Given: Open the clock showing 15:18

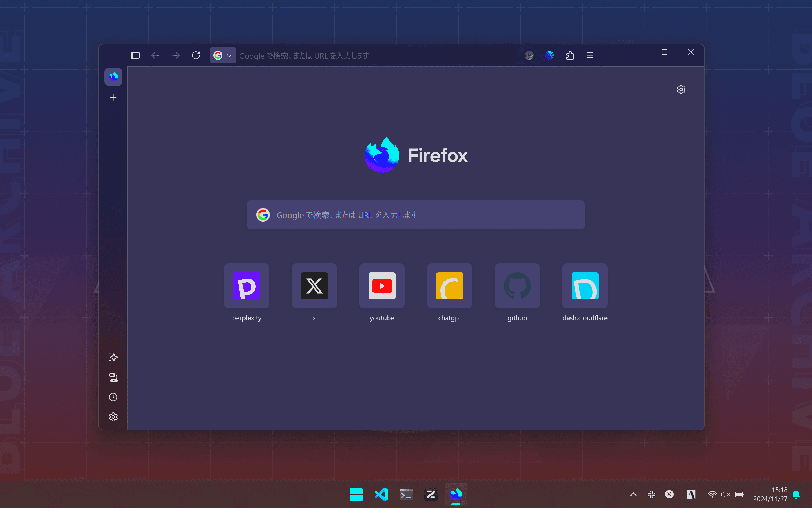Looking at the screenshot, I should pos(770,494).
